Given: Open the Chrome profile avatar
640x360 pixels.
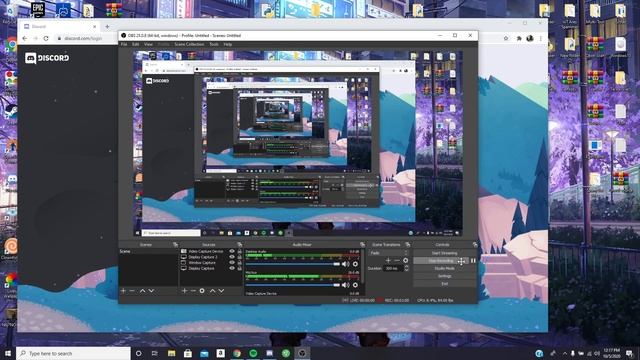Looking at the screenshot, I should (530, 38).
